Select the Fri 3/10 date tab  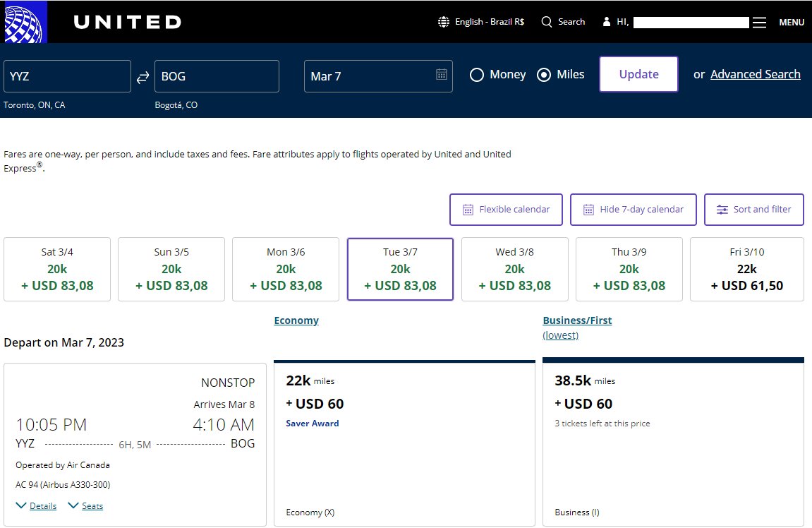[747, 269]
